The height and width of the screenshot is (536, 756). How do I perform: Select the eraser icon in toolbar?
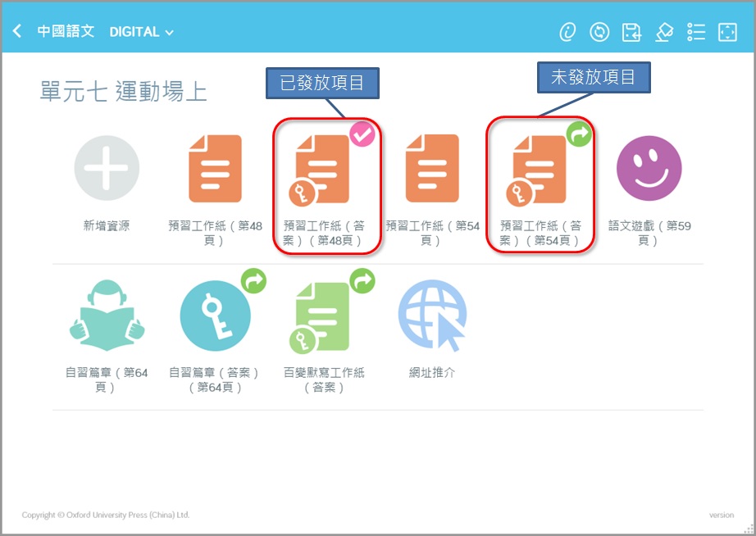pos(664,32)
